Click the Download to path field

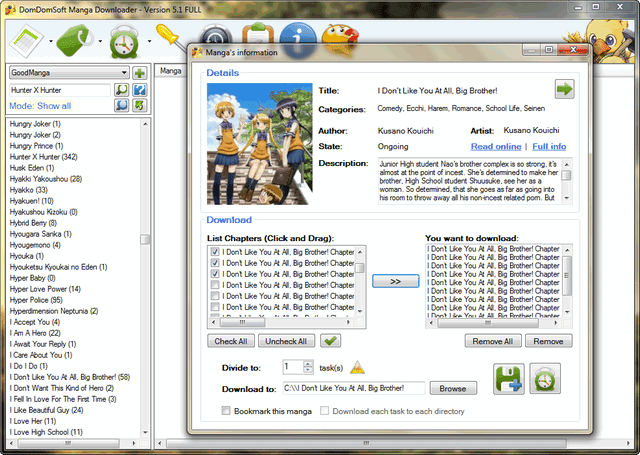[353, 388]
